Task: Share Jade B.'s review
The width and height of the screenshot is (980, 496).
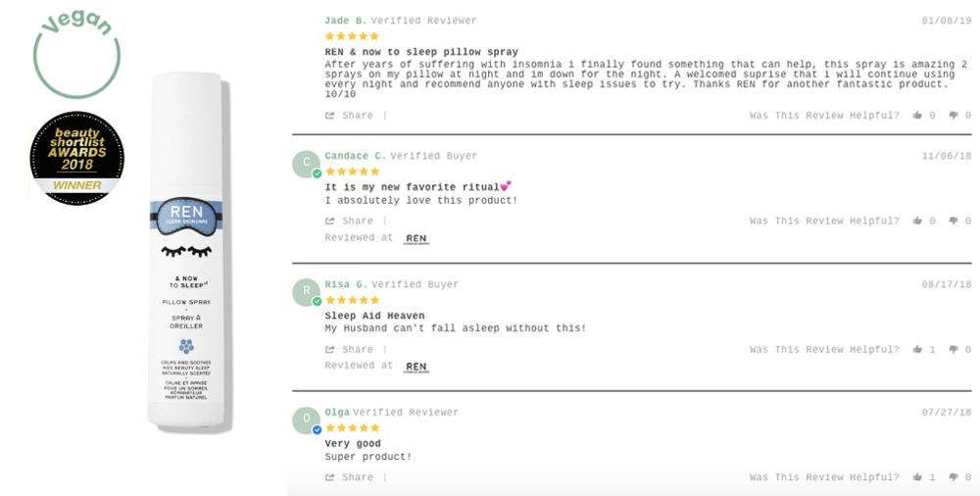Action: [x=350, y=116]
